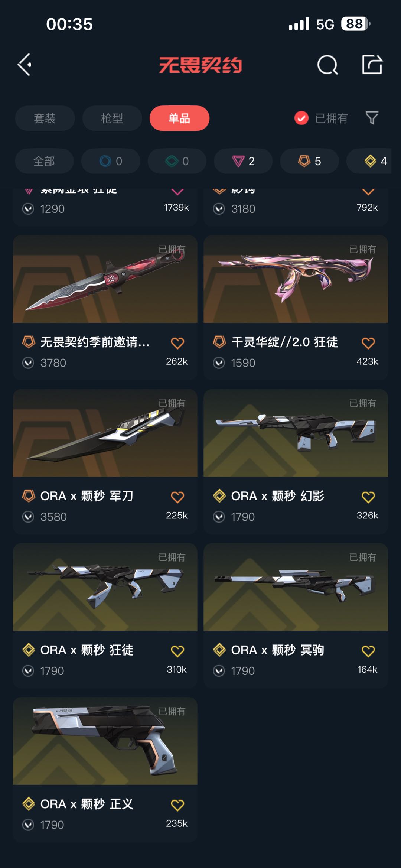Switch to the 枪型 tab
Image resolution: width=401 pixels, height=868 pixels.
coord(112,118)
